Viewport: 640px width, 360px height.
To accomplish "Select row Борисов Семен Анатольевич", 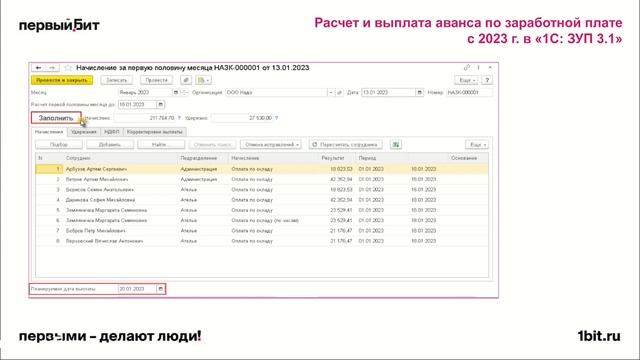I will pyautogui.click(x=262, y=190).
